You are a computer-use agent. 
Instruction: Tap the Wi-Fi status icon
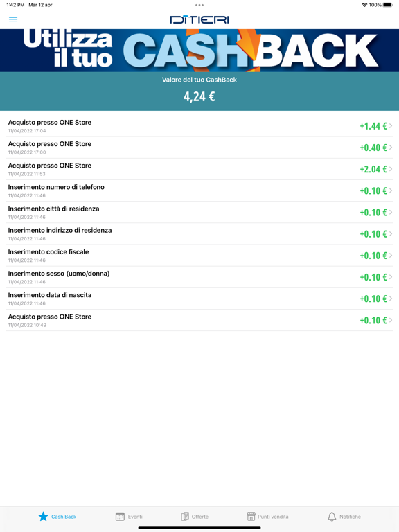(x=365, y=5)
